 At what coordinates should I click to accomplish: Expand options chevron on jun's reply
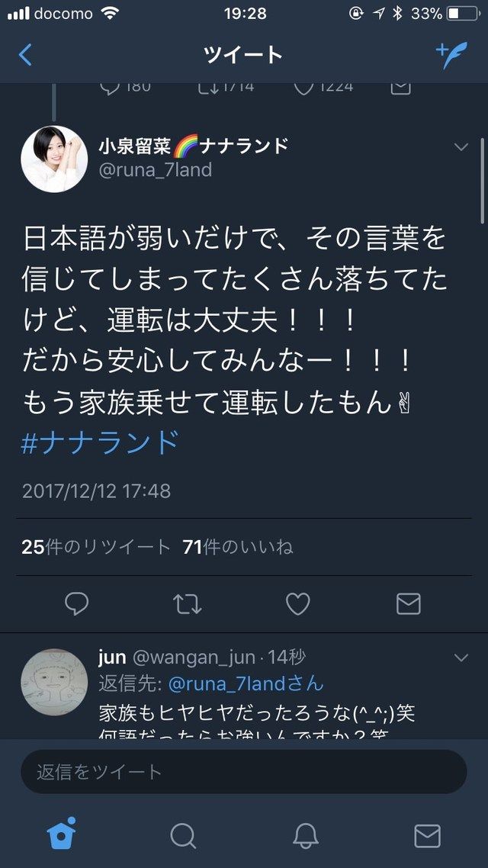coord(461,657)
